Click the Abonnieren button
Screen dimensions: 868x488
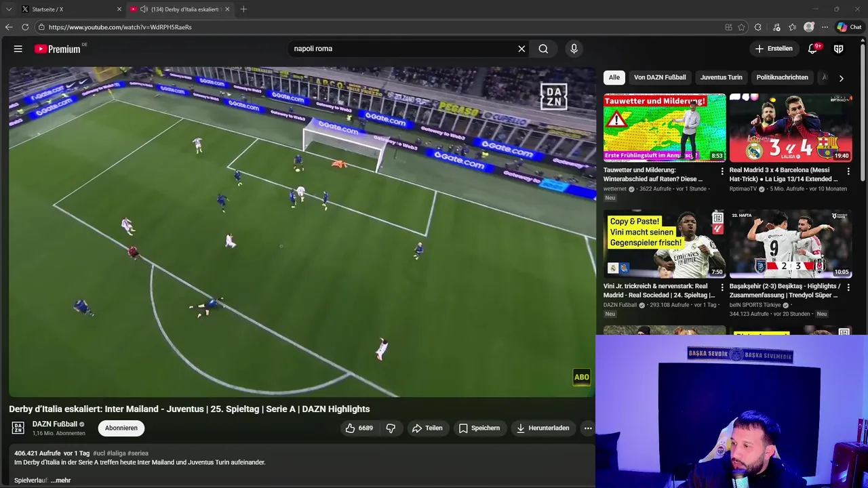point(121,428)
